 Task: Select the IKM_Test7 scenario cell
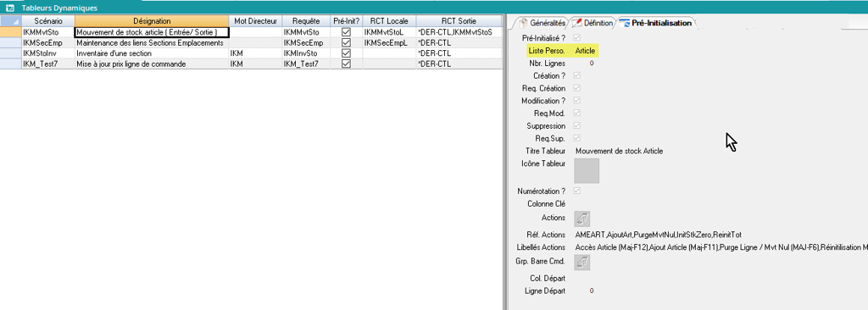47,64
